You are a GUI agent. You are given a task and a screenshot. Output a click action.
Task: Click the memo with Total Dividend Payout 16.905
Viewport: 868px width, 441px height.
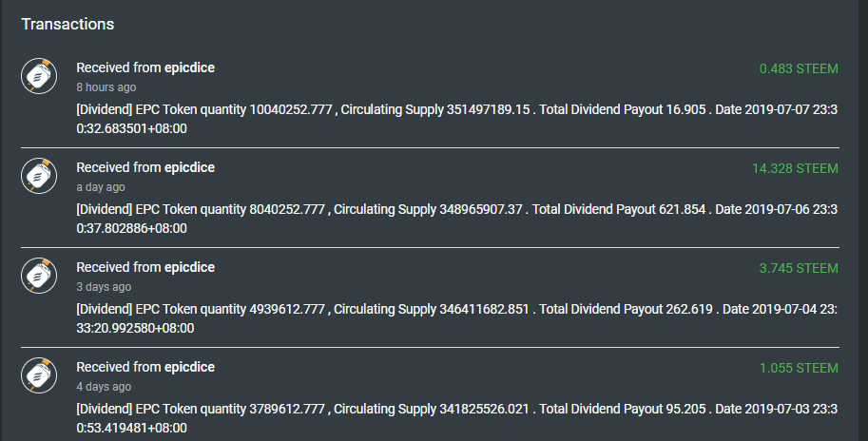(456, 119)
